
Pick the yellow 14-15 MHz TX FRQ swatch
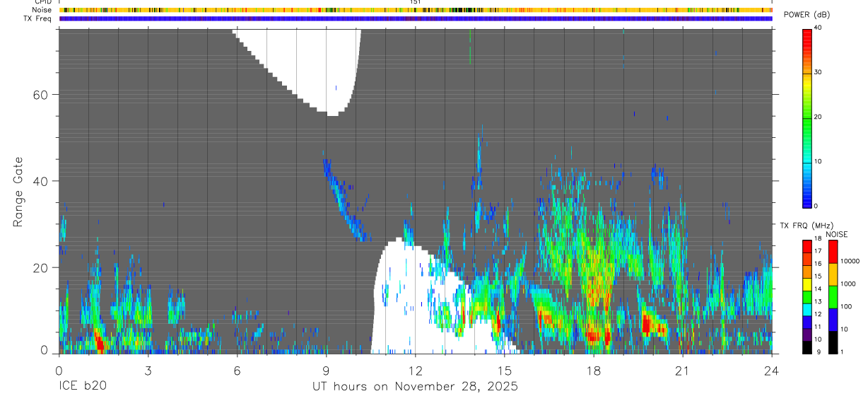807,283
